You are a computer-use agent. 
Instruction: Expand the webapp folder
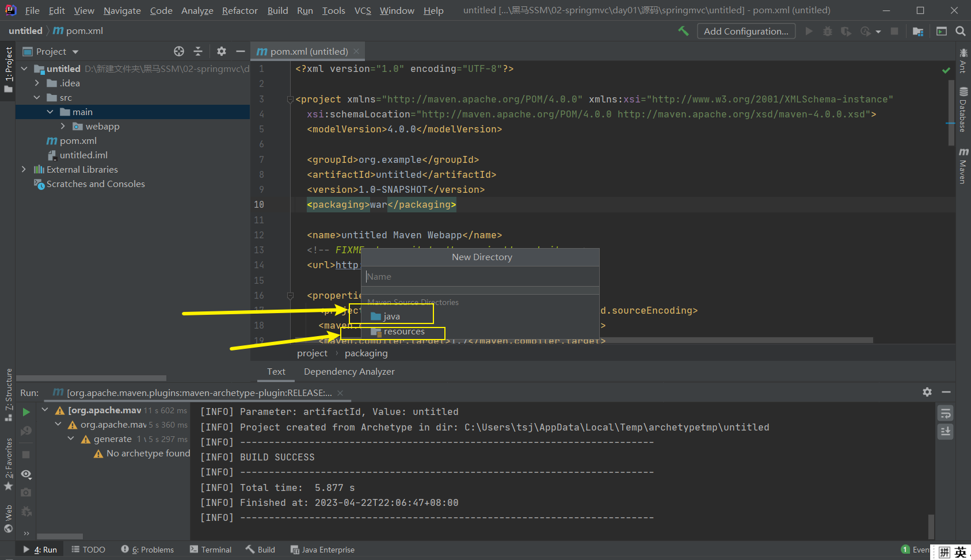63,126
